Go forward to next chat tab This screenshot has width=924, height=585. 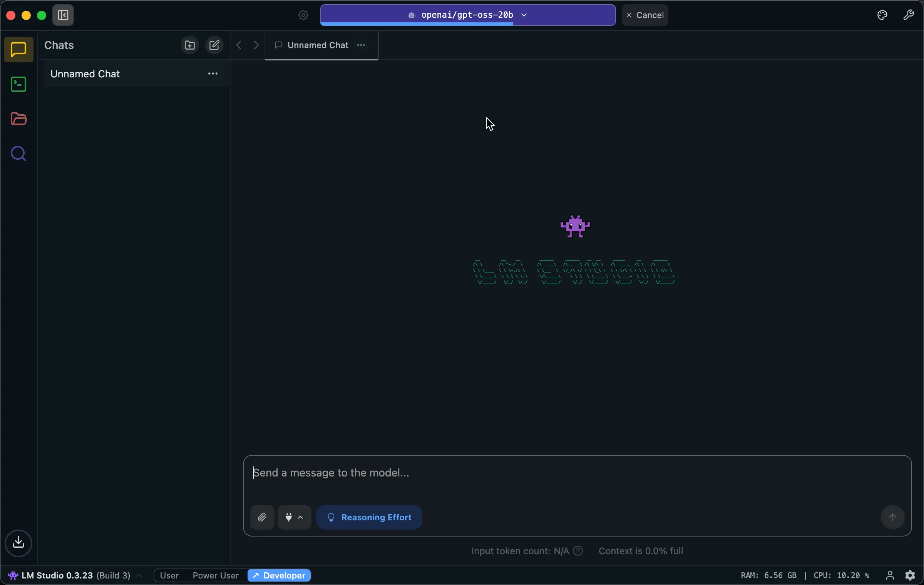click(256, 45)
